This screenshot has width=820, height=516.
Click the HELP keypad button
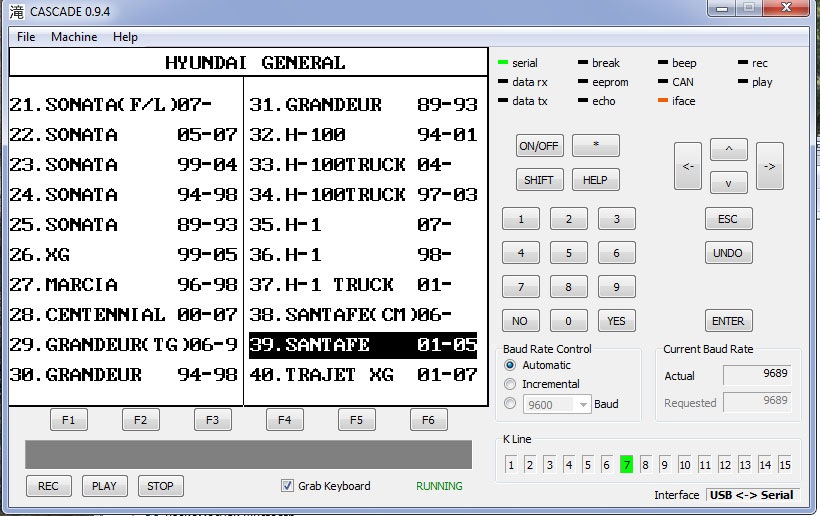pos(596,180)
